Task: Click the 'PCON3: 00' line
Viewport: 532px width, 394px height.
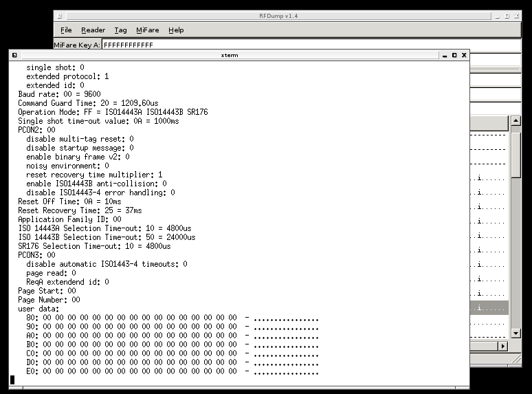Action: click(36, 255)
